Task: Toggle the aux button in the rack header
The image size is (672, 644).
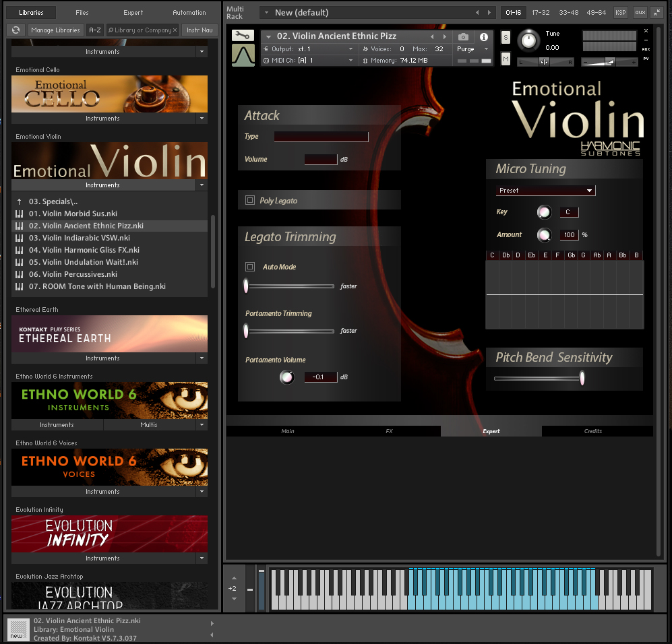Action: pyautogui.click(x=640, y=12)
